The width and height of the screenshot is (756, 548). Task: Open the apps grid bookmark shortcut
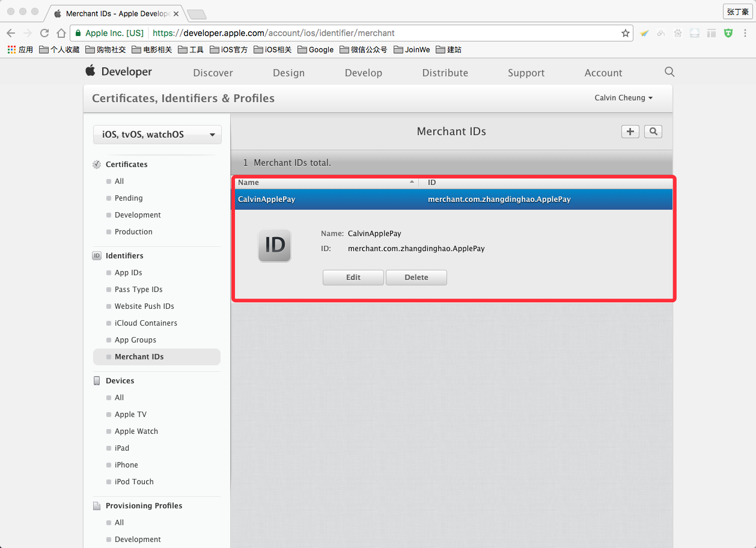pyautogui.click(x=20, y=49)
